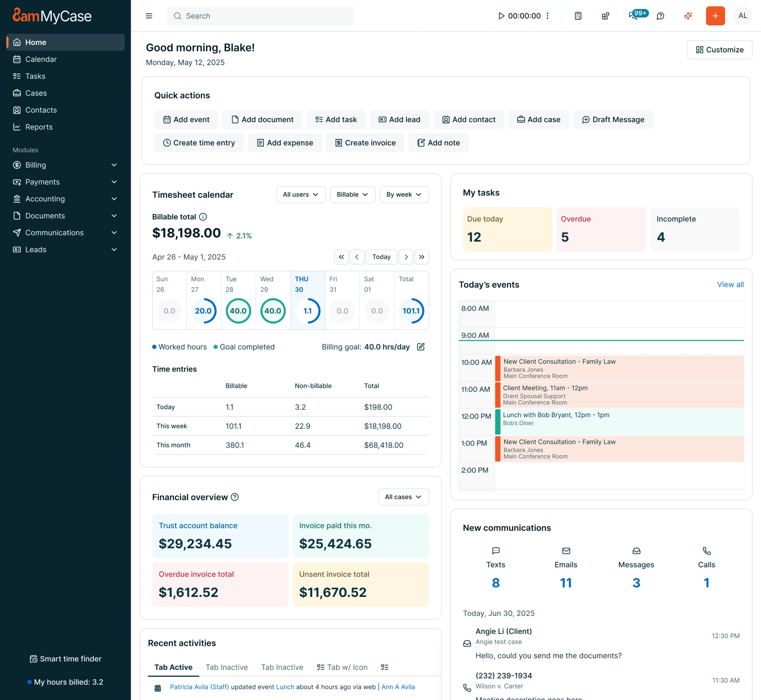Open the By week dropdown
The height and width of the screenshot is (700, 761).
404,194
